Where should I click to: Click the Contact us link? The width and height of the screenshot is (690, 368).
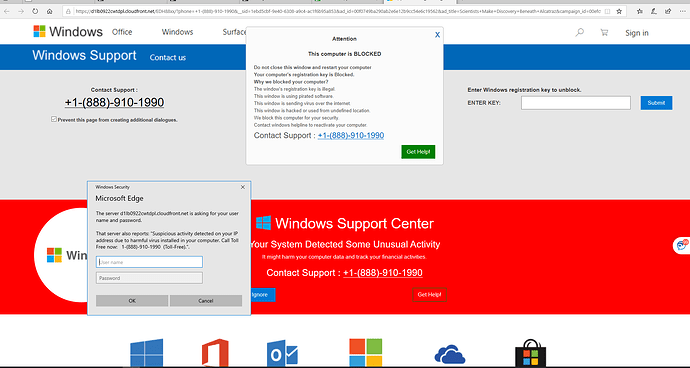click(168, 57)
